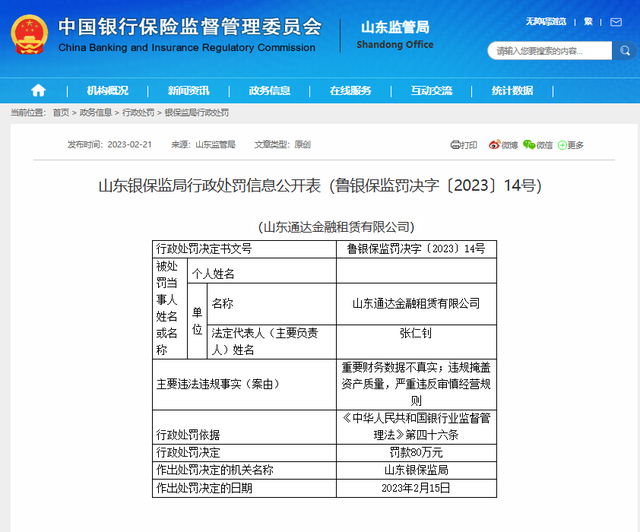Click the date 2023年2月15日 cell
This screenshot has height=532, width=640.
(416, 488)
